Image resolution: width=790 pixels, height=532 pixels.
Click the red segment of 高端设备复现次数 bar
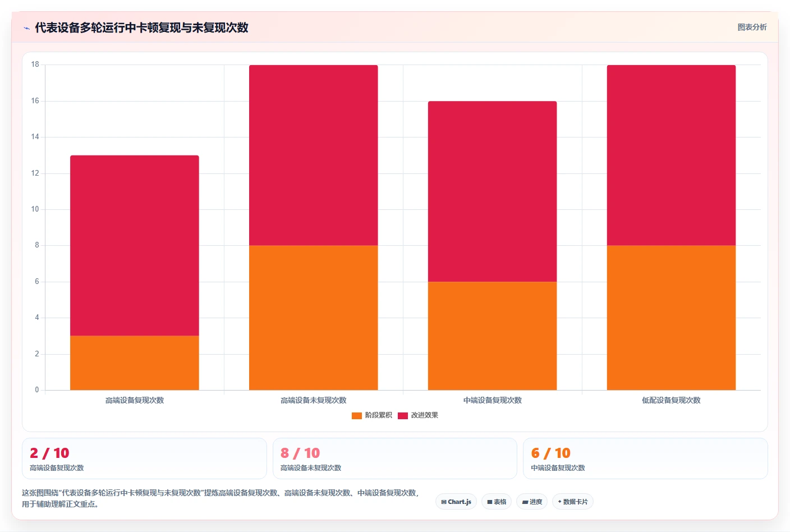(x=135, y=245)
